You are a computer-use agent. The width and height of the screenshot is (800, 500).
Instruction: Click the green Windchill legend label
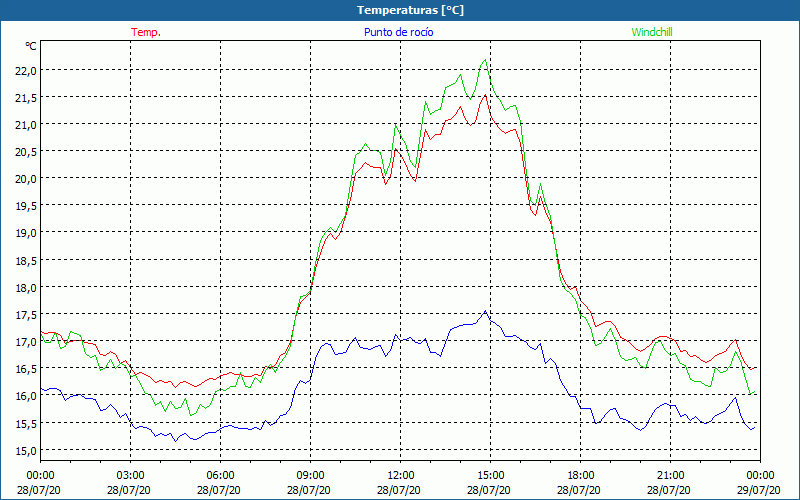pos(652,32)
